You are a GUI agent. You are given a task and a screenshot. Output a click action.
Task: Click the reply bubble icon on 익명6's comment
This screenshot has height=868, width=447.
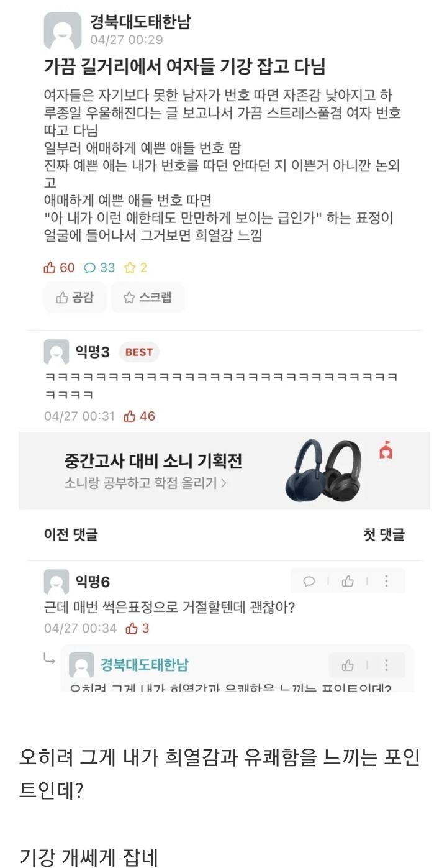click(x=309, y=582)
